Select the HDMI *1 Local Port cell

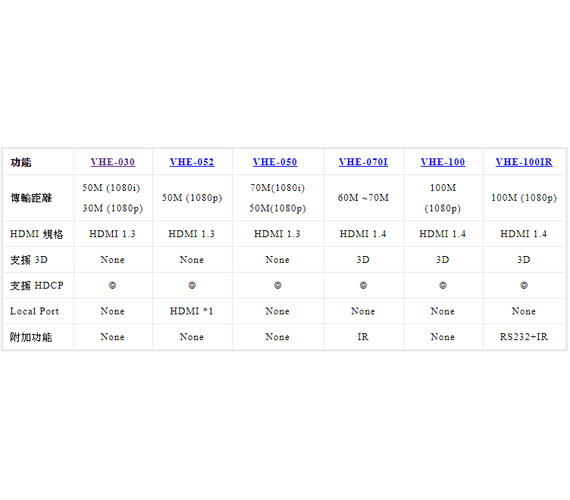[x=192, y=311]
